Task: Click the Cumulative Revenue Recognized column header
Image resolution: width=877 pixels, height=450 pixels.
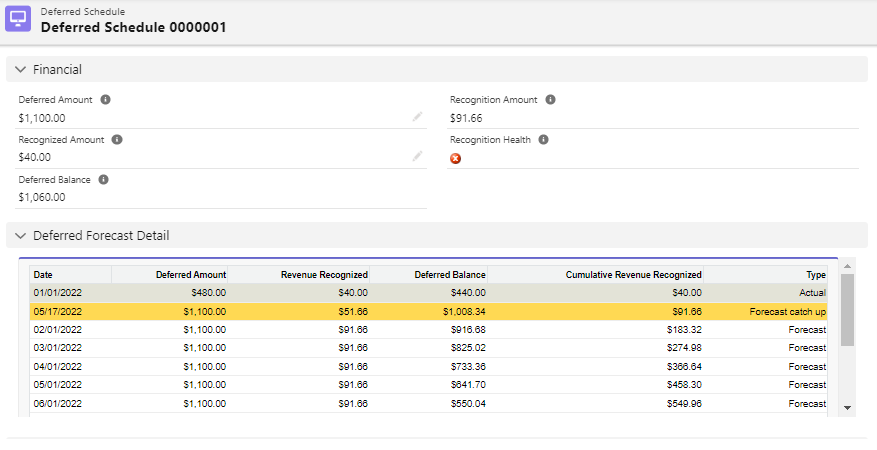Action: [633, 274]
